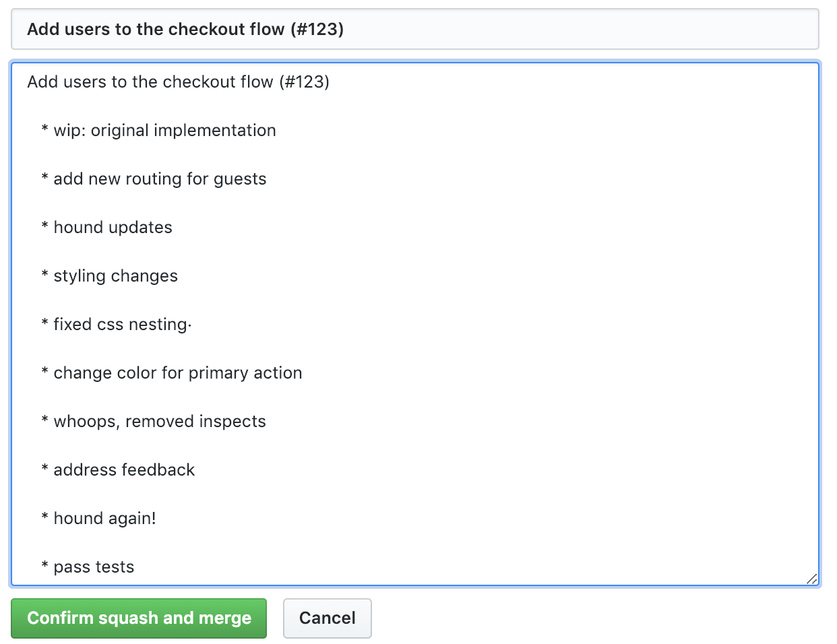Place cursor on 'hound updates' line
837x644 pixels.
[112, 227]
